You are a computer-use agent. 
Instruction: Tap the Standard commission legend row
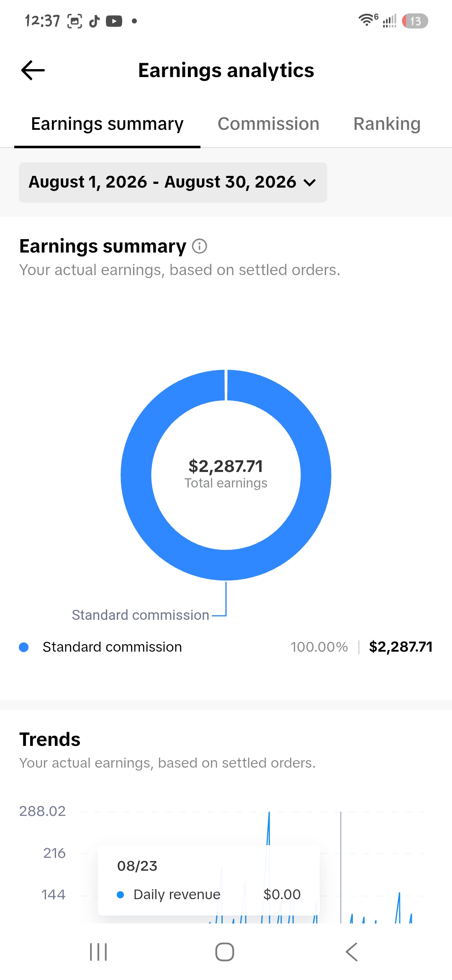(x=226, y=647)
